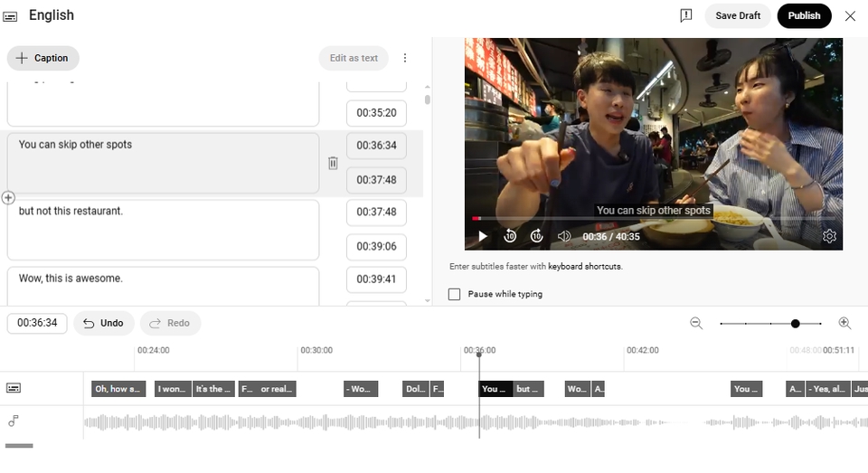
Task: Delete the 'You can skip other spots' caption
Action: [x=333, y=163]
